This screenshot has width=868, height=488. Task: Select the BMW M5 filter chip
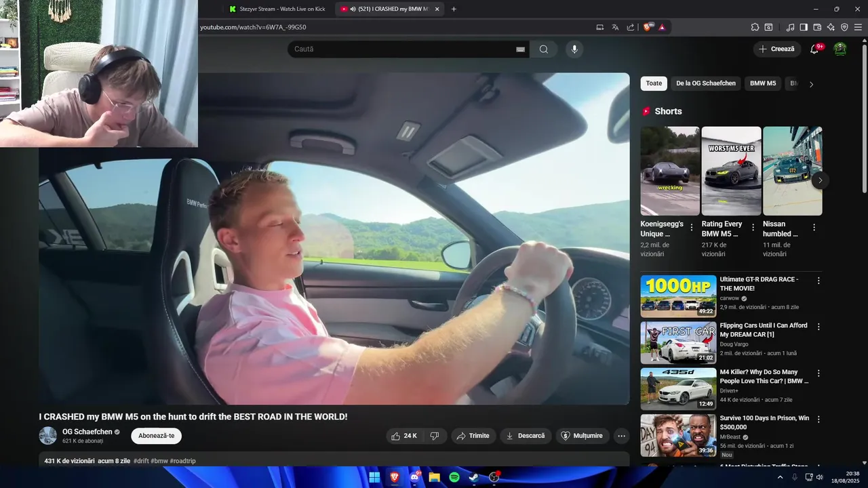pos(763,83)
